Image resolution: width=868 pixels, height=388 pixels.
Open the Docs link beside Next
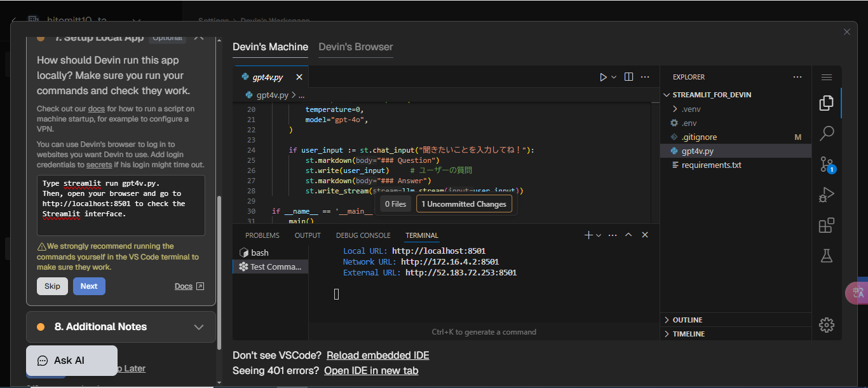(189, 286)
